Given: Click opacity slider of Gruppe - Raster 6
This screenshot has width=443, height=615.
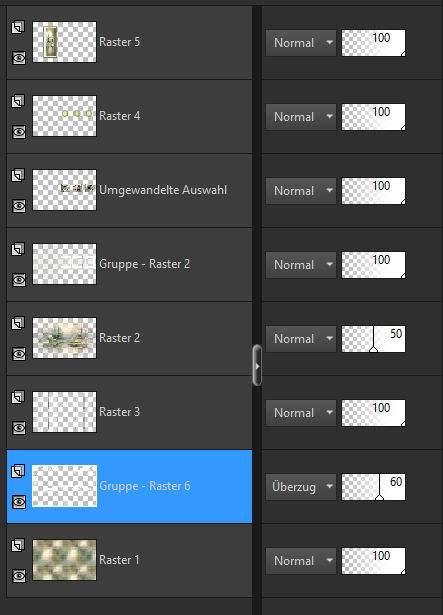Looking at the screenshot, I should tap(373, 487).
